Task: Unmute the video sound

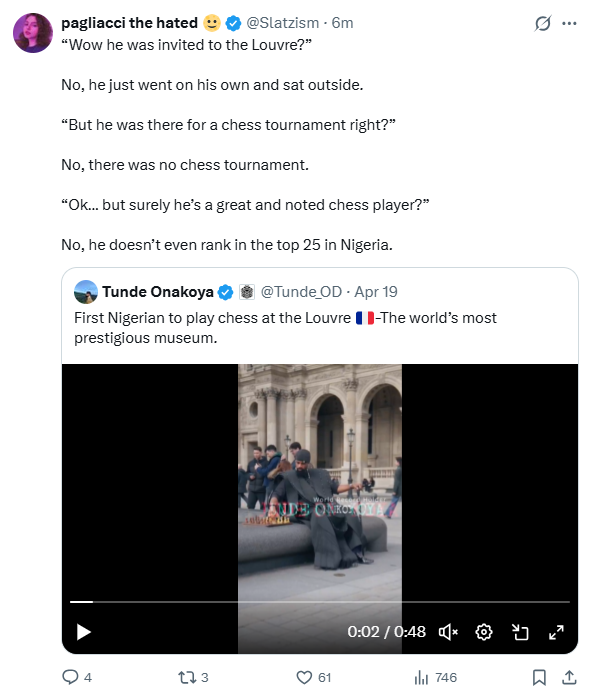Action: click(x=448, y=632)
